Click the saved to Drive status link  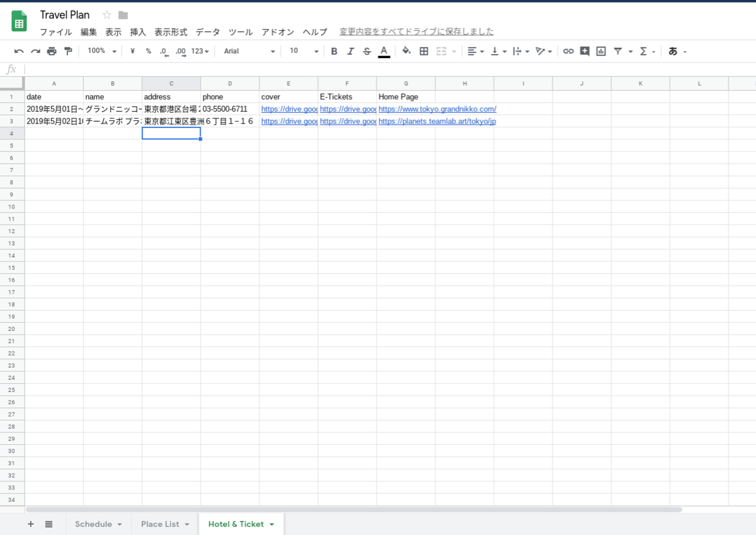[416, 32]
